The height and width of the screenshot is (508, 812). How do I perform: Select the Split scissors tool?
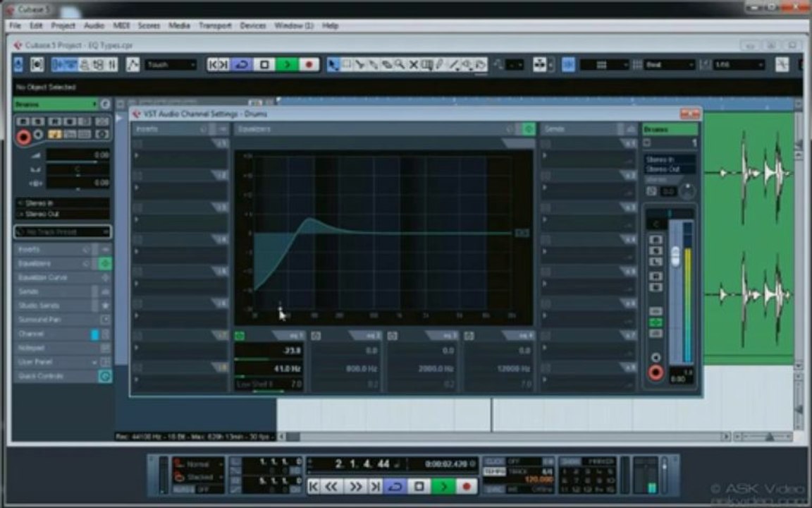[359, 64]
